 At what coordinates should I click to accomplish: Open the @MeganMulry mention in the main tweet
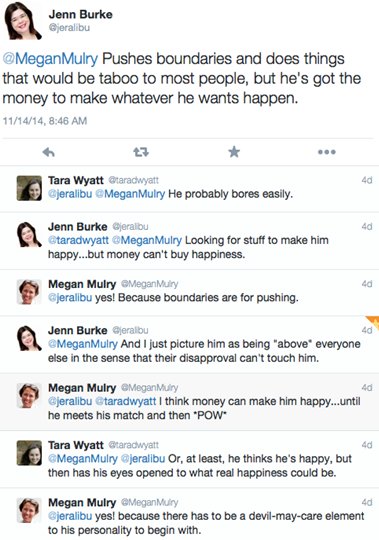[50, 59]
